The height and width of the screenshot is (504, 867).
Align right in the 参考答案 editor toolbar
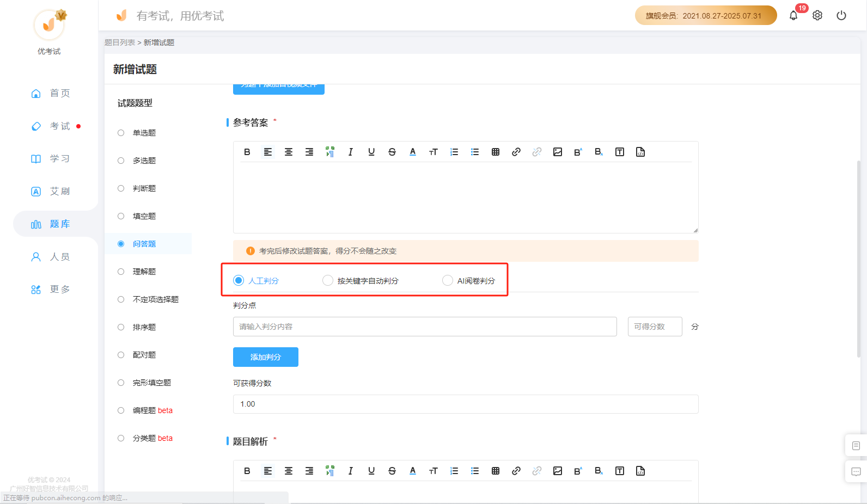(309, 152)
